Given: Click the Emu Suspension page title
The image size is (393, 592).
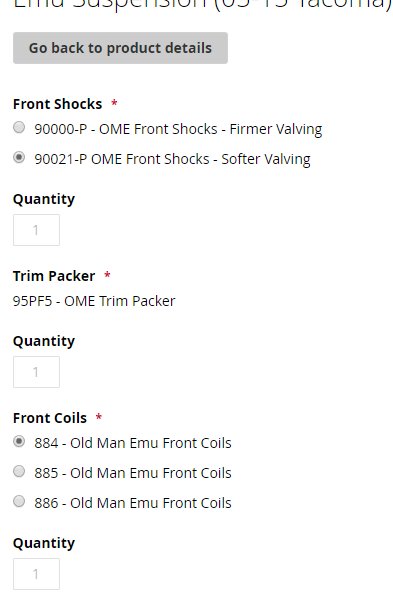Looking at the screenshot, I should 203,5.
